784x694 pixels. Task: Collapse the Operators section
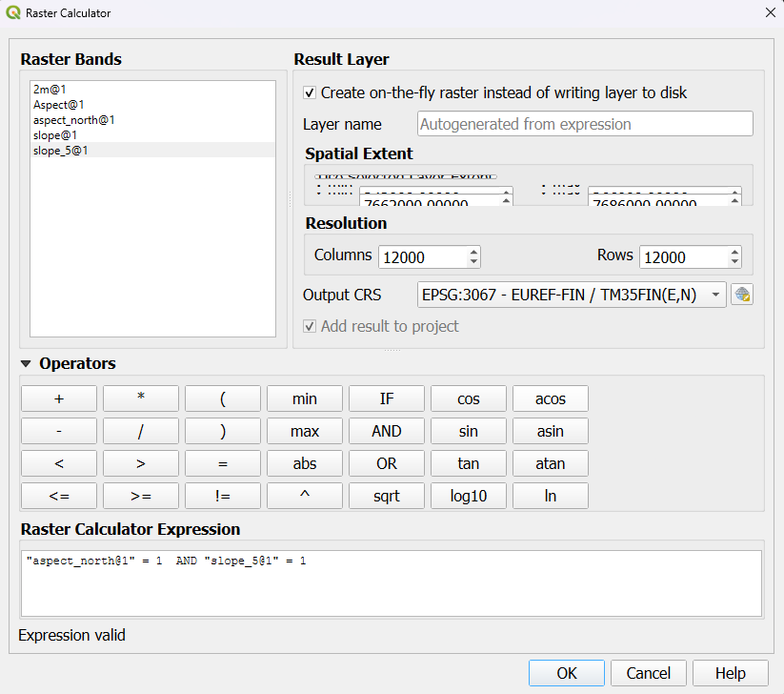(26, 364)
